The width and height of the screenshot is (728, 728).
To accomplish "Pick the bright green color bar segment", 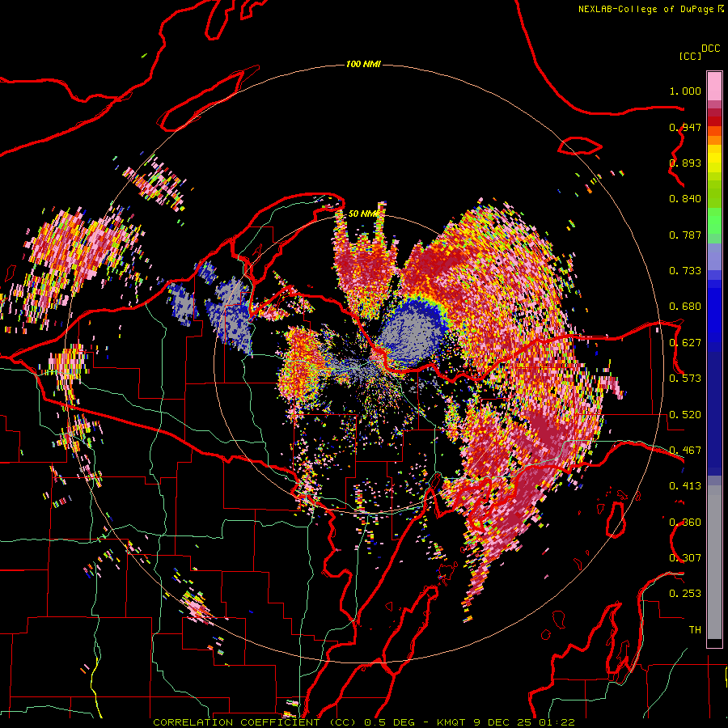I will (714, 221).
